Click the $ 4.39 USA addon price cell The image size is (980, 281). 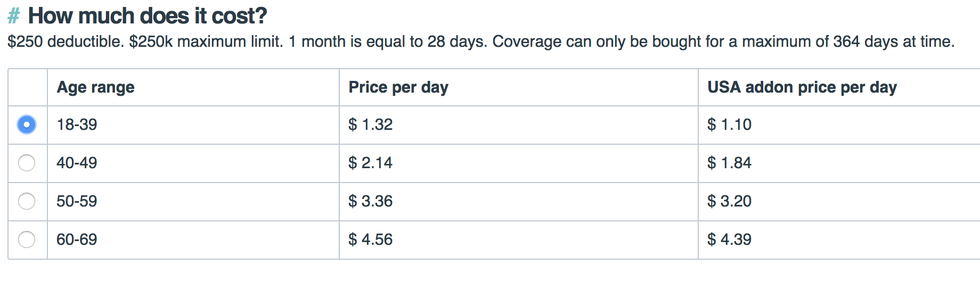click(x=839, y=239)
